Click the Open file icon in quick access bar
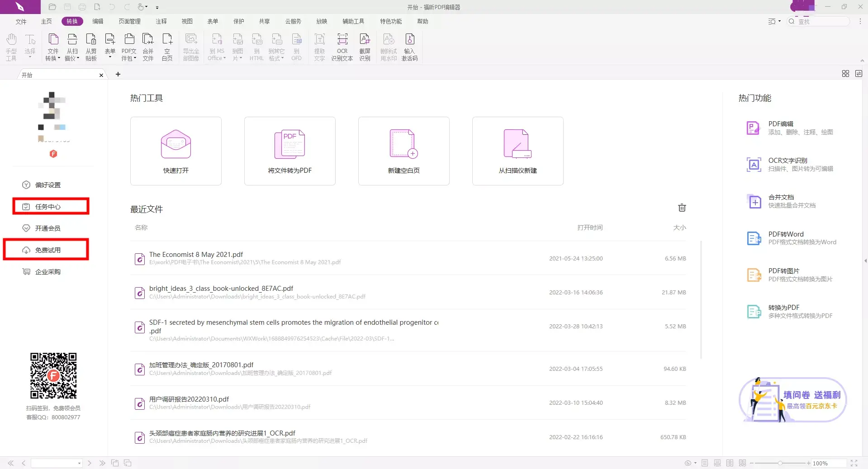The image size is (868, 469). coord(52,7)
